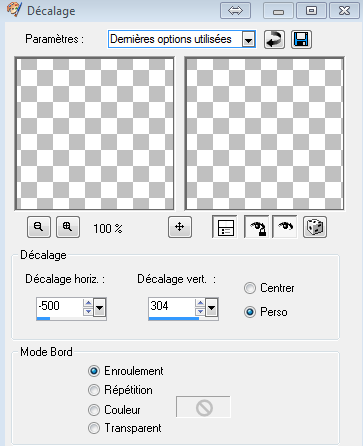
Task: Click the Mode Bord group label
Action: coord(46,352)
